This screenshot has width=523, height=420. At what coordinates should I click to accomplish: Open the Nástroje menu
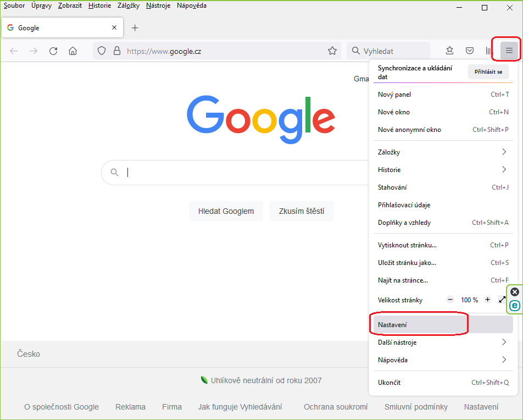click(x=158, y=5)
